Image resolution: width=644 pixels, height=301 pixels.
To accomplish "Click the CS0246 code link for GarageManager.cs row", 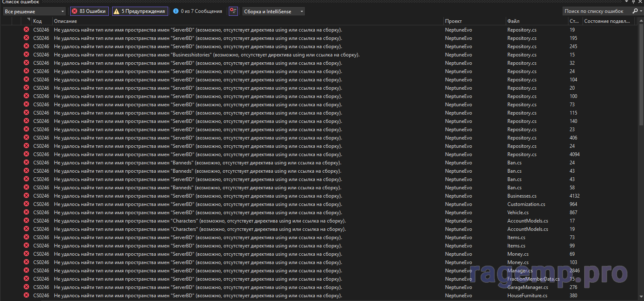I will coord(41,287).
